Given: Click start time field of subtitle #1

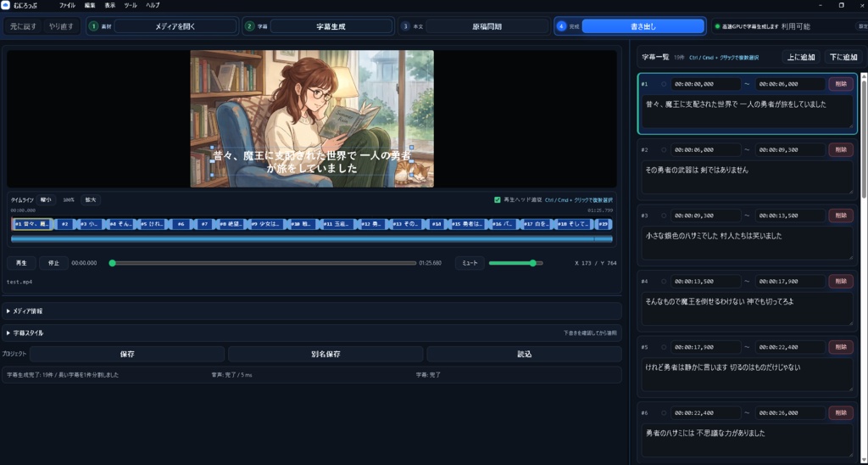Looking at the screenshot, I should pyautogui.click(x=706, y=84).
